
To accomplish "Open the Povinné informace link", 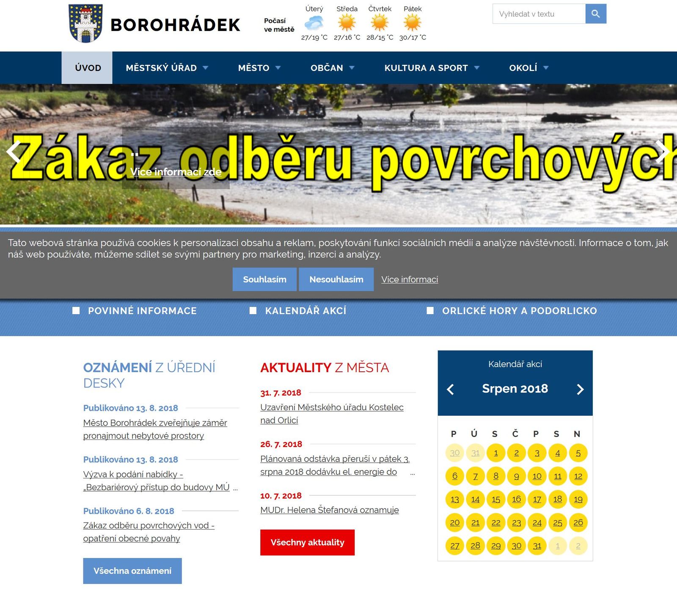I will (x=142, y=311).
